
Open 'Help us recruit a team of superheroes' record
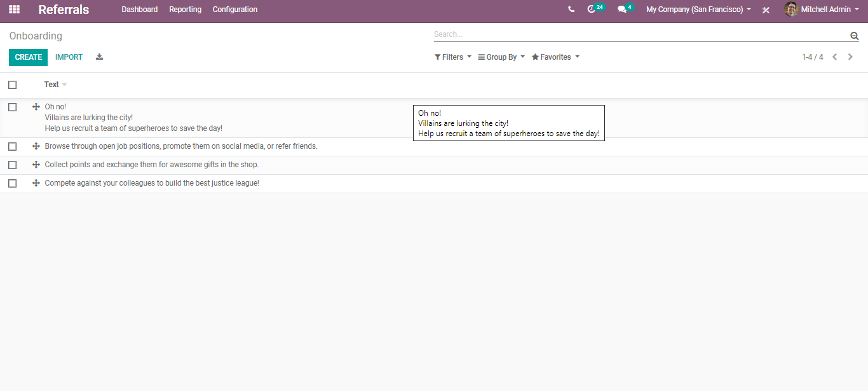pyautogui.click(x=133, y=128)
